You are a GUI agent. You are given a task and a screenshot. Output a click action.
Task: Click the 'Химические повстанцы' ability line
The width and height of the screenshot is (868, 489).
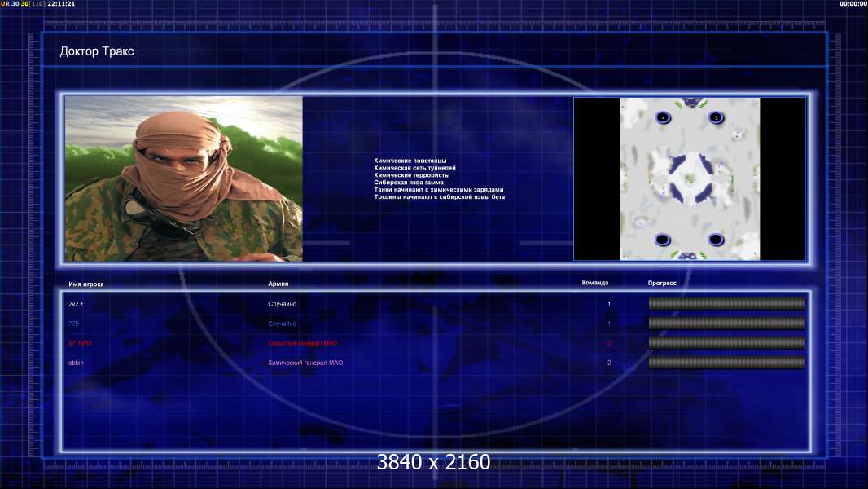[410, 161]
